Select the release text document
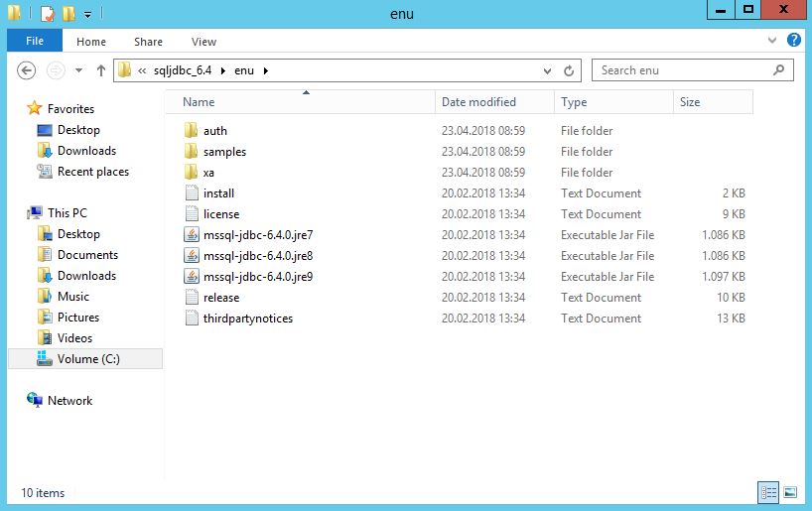 (221, 298)
